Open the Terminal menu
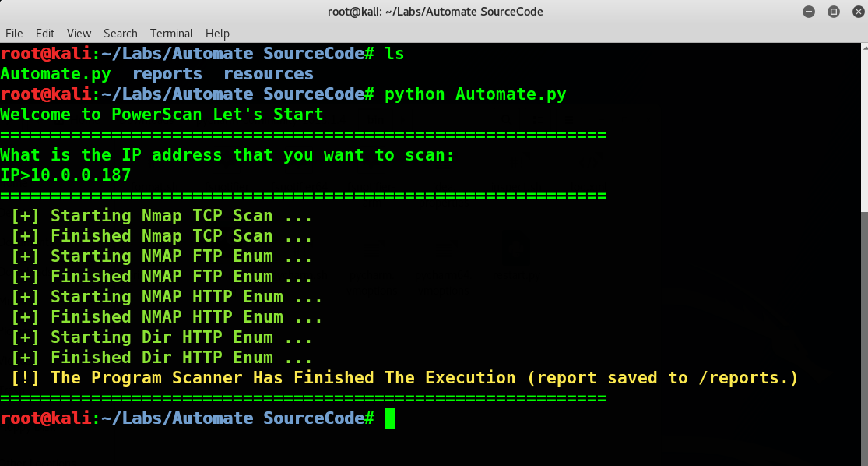 coord(171,34)
